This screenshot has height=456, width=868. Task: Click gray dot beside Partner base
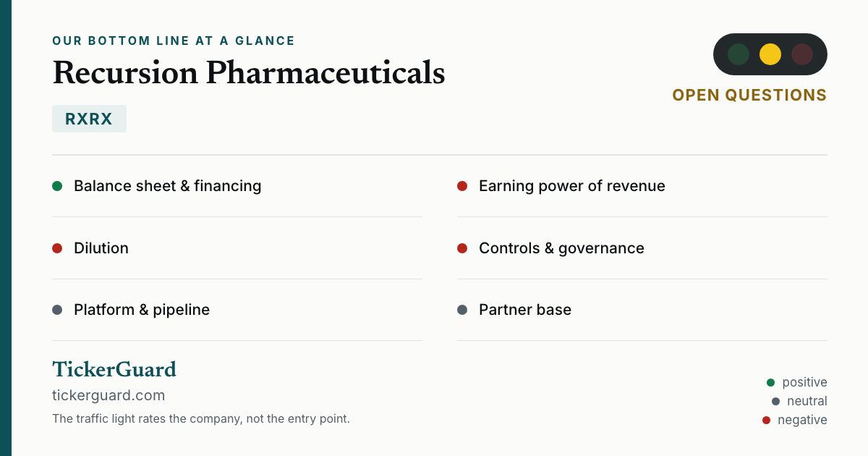[x=462, y=310]
